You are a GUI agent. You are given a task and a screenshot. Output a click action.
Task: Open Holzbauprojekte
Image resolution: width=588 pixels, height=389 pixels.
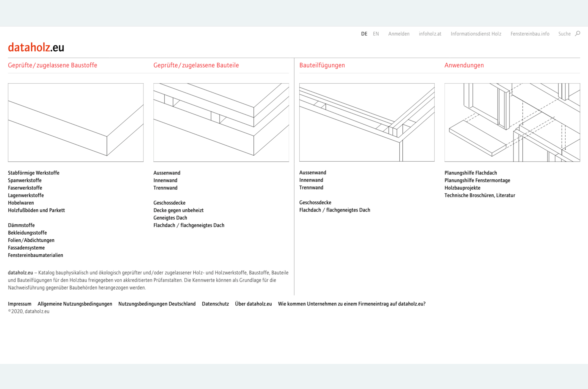pos(462,188)
